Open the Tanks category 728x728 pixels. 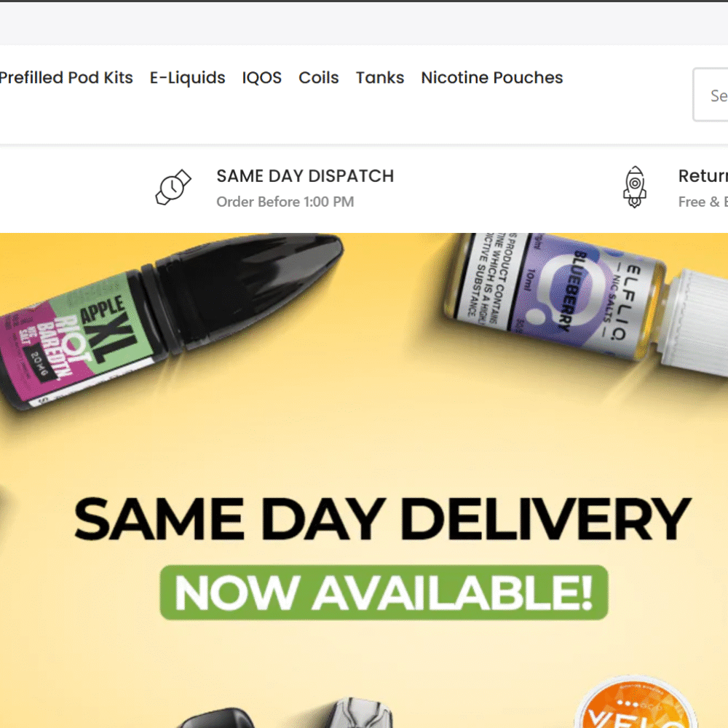(380, 78)
